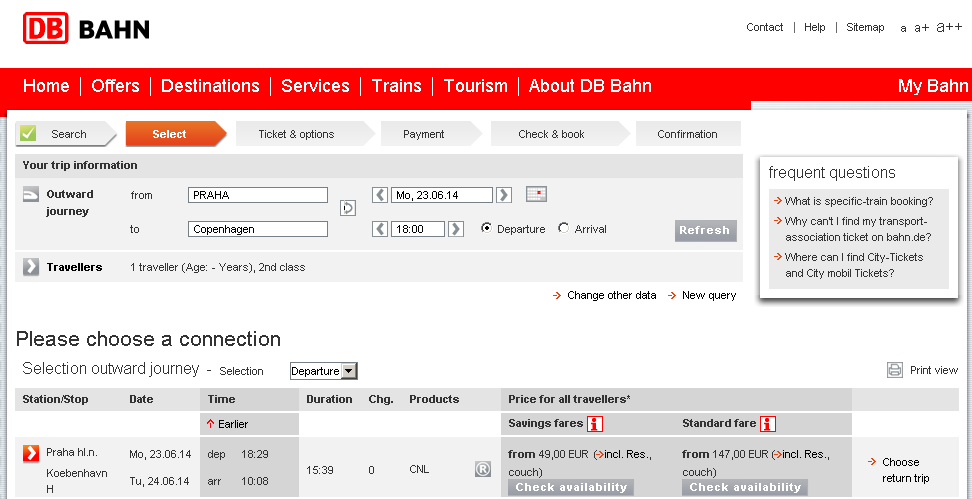Click Standard fare info icon
The image size is (972, 499).
pos(768,424)
